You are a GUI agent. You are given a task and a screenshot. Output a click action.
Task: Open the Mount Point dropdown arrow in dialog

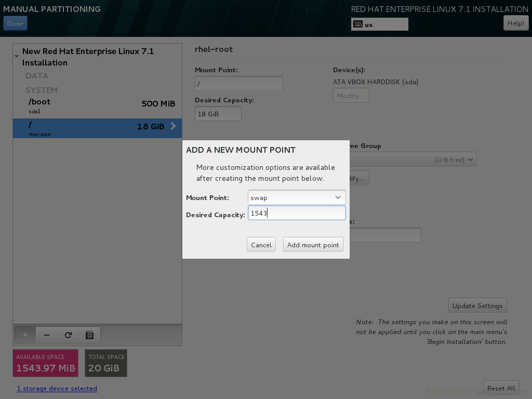338,197
